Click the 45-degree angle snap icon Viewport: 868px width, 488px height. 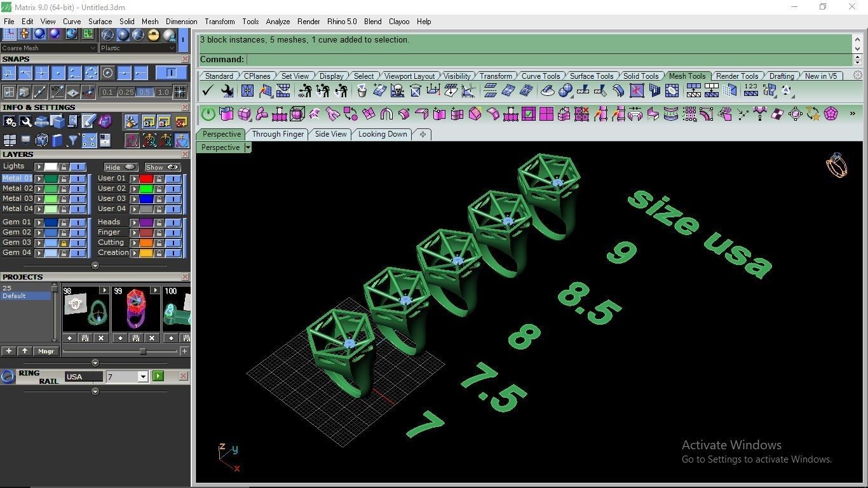[57, 92]
